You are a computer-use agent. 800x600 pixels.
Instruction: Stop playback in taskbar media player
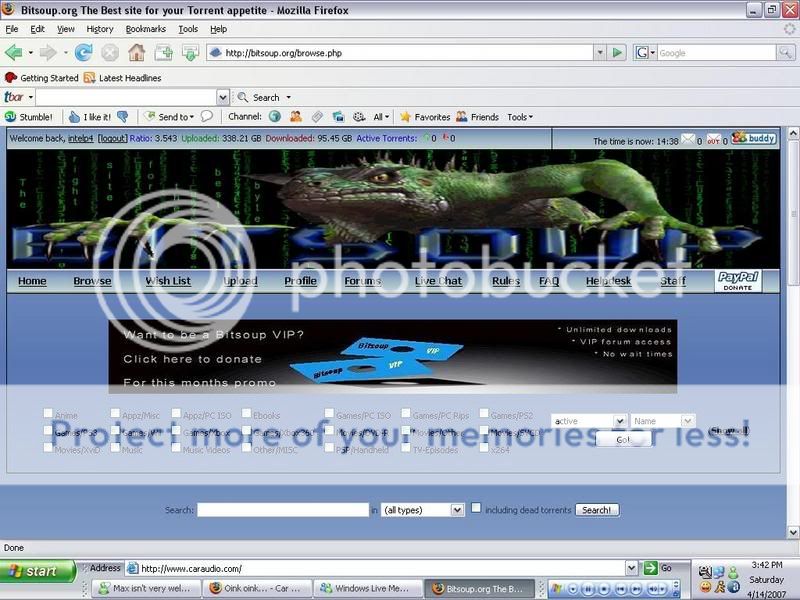pos(605,589)
